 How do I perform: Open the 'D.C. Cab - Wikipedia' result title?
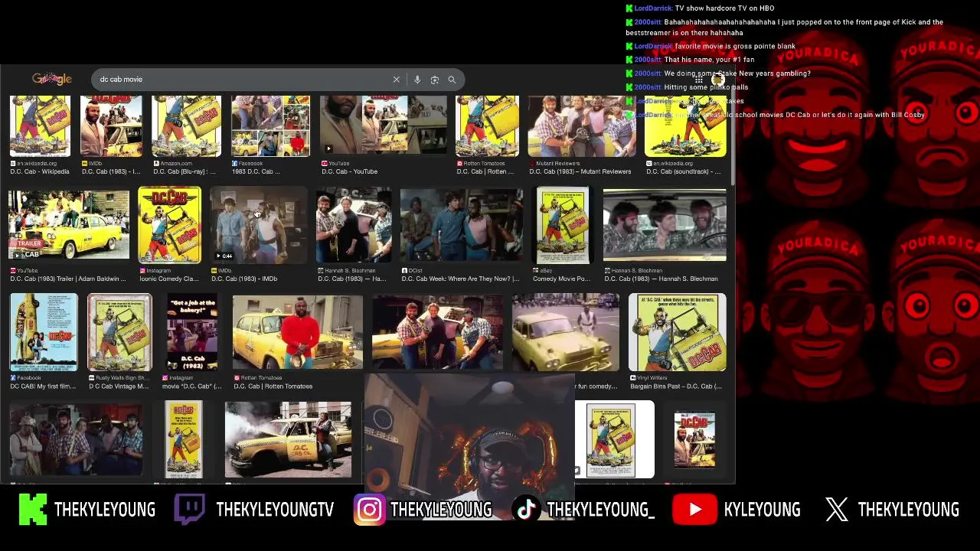[x=40, y=171]
